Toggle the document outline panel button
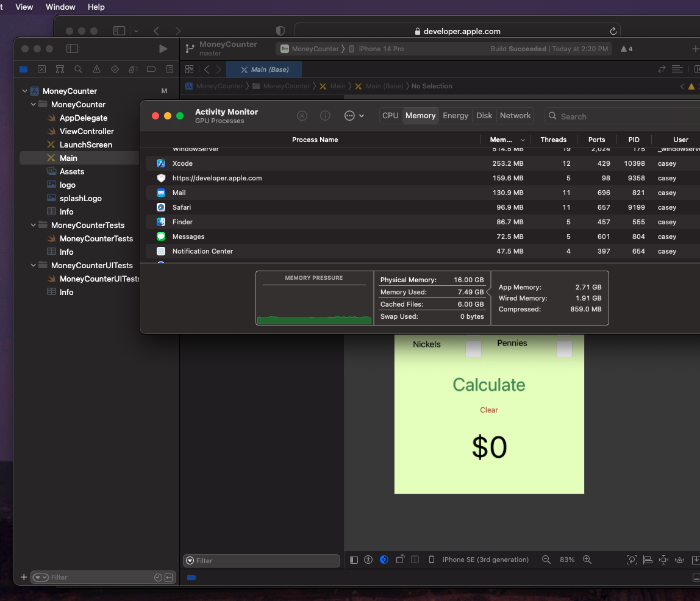700x601 pixels. 354,560
